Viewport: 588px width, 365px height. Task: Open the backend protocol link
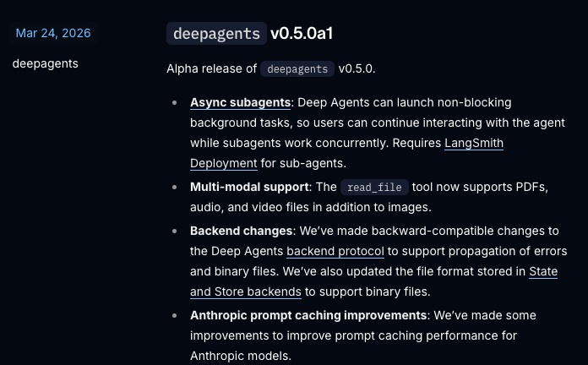[x=335, y=251]
